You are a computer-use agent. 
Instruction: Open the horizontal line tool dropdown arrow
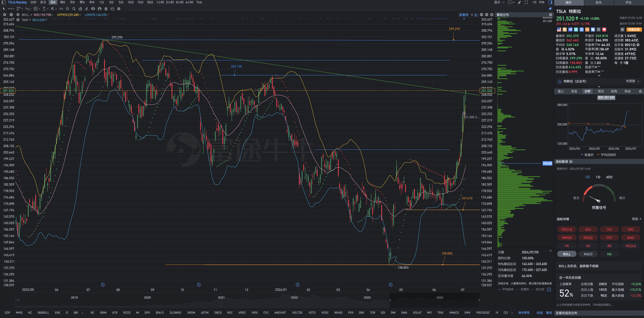click(13, 9)
